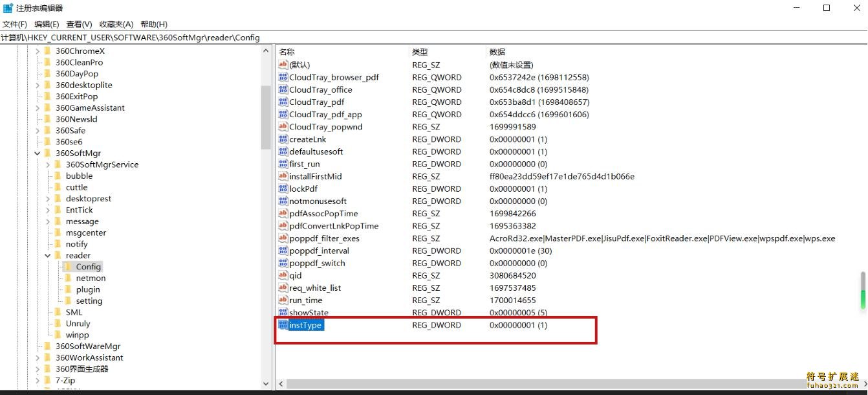Viewport: 868px width, 395px height.
Task: Select the plugin subkey
Action: tap(88, 289)
